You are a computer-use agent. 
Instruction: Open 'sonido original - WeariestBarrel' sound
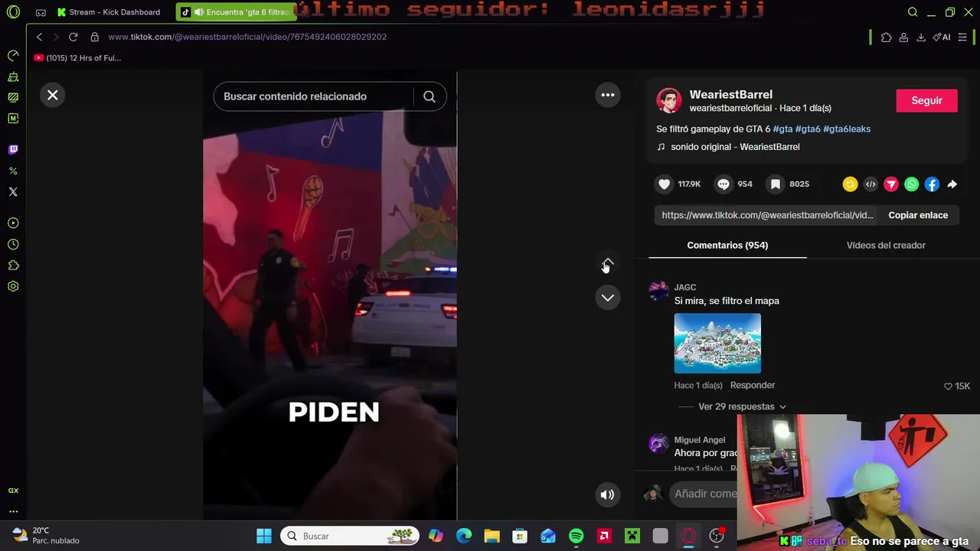[735, 147]
